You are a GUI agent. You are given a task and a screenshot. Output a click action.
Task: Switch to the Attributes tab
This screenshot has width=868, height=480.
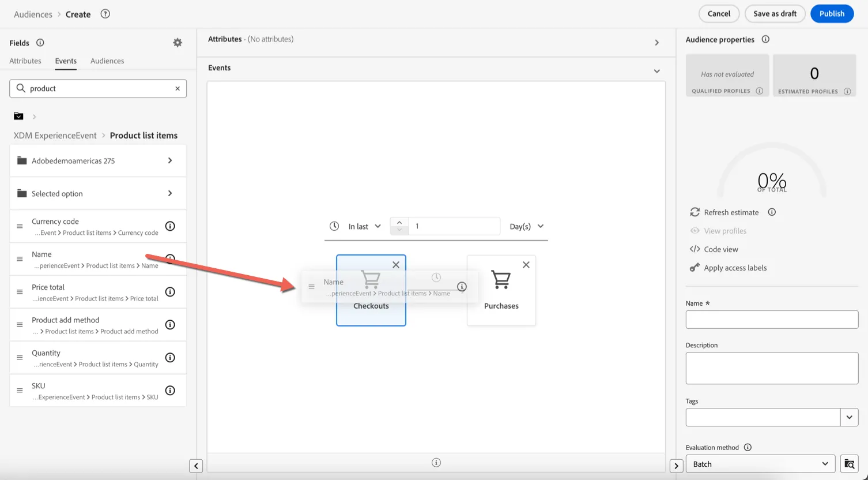click(x=25, y=61)
